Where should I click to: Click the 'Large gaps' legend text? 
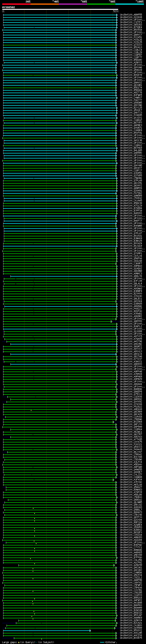click(x=10, y=642)
